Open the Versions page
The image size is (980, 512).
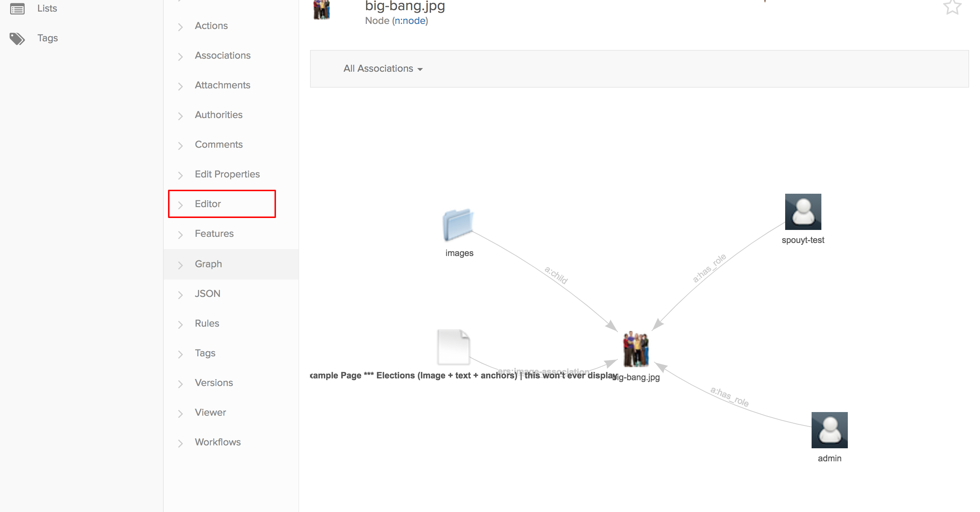click(214, 382)
